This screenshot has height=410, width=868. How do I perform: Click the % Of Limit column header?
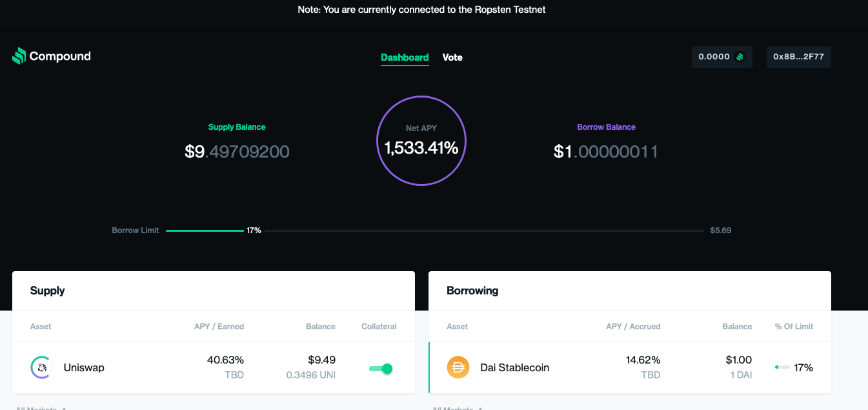(794, 327)
